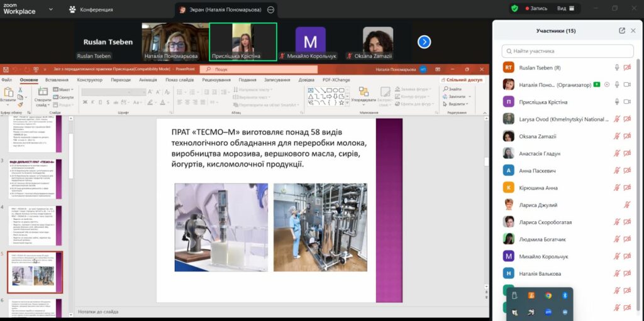Viewport: 644px width, 321px height.
Task: Click the green security shield icon
Action: coord(514,9)
